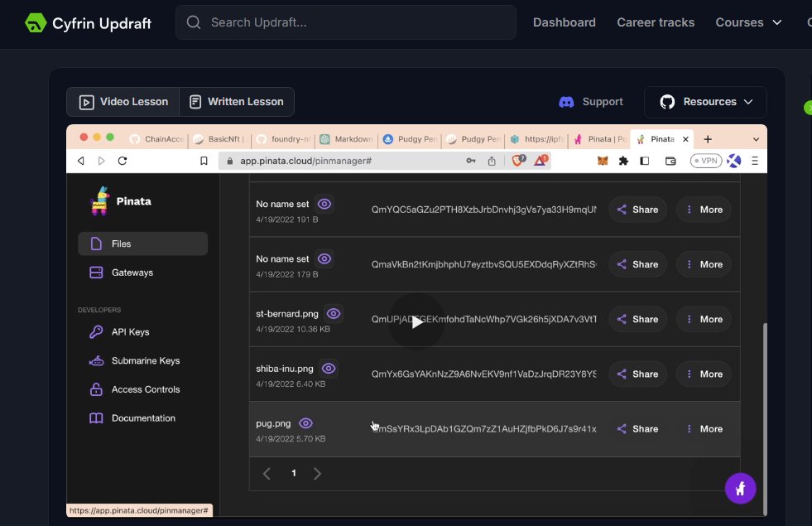Open Submarine Keys in sidebar
This screenshot has height=526, width=812.
(135, 360)
